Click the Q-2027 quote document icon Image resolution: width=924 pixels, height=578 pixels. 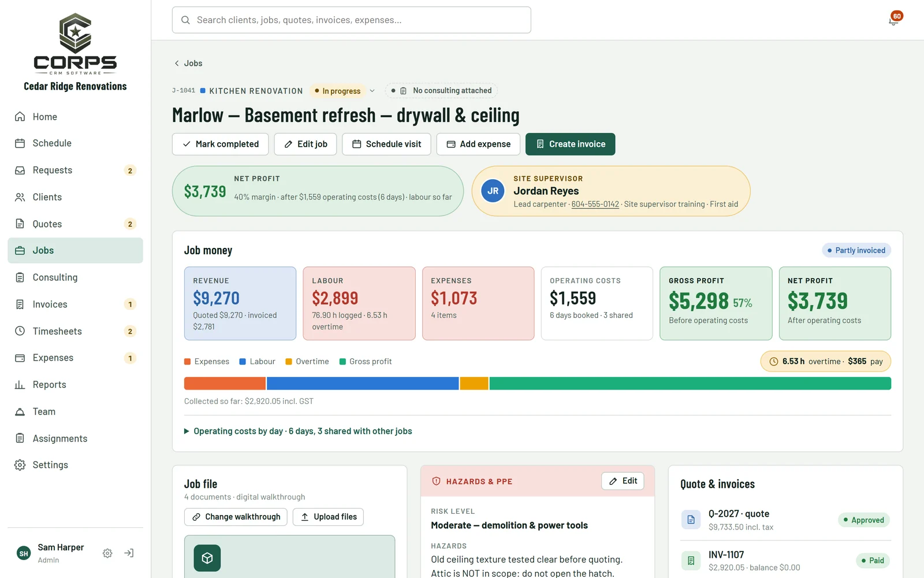[x=691, y=520]
